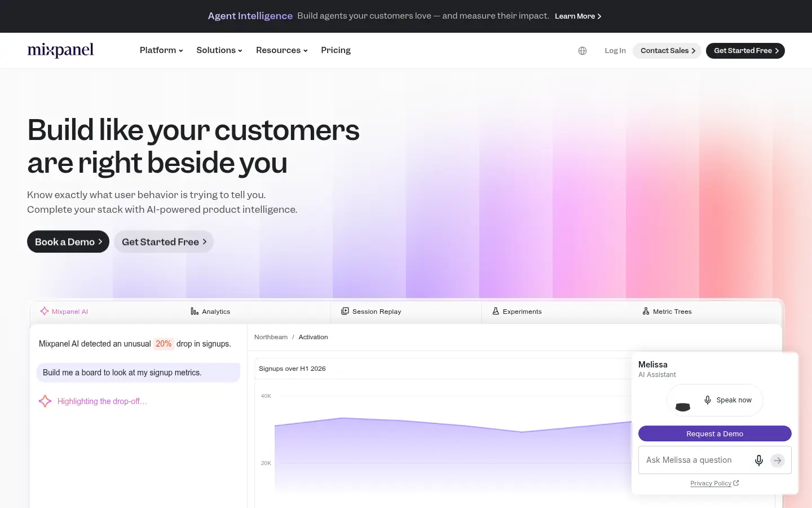Click the 40K axis label
Viewport: 812px width, 508px height.
(266, 396)
